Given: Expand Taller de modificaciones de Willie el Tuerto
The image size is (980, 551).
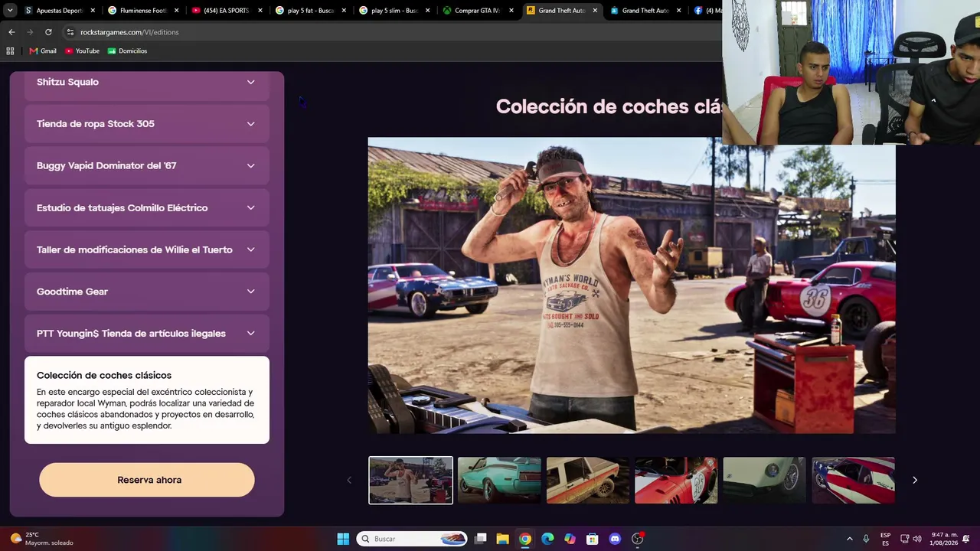Looking at the screenshot, I should 147,249.
